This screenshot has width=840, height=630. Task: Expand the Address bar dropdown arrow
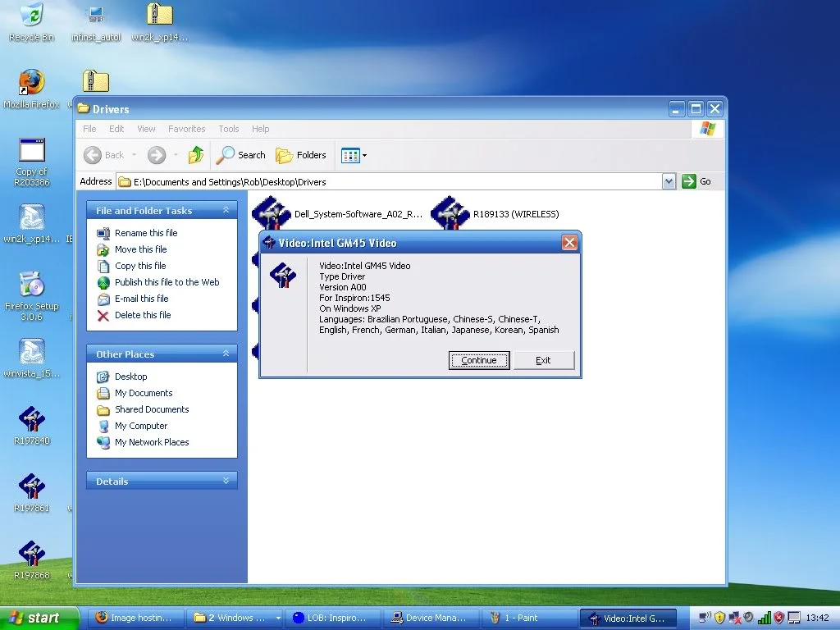pos(669,181)
